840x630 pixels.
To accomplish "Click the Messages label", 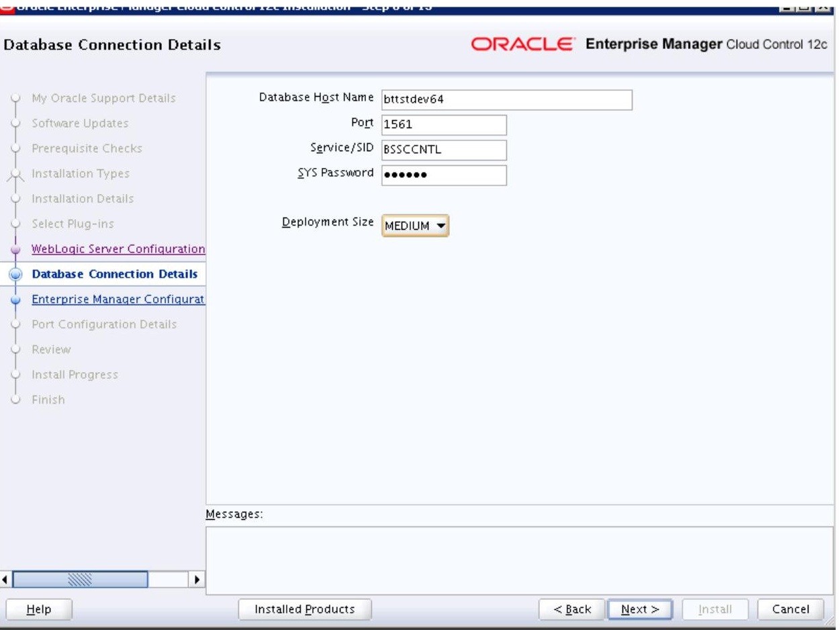I will click(234, 514).
